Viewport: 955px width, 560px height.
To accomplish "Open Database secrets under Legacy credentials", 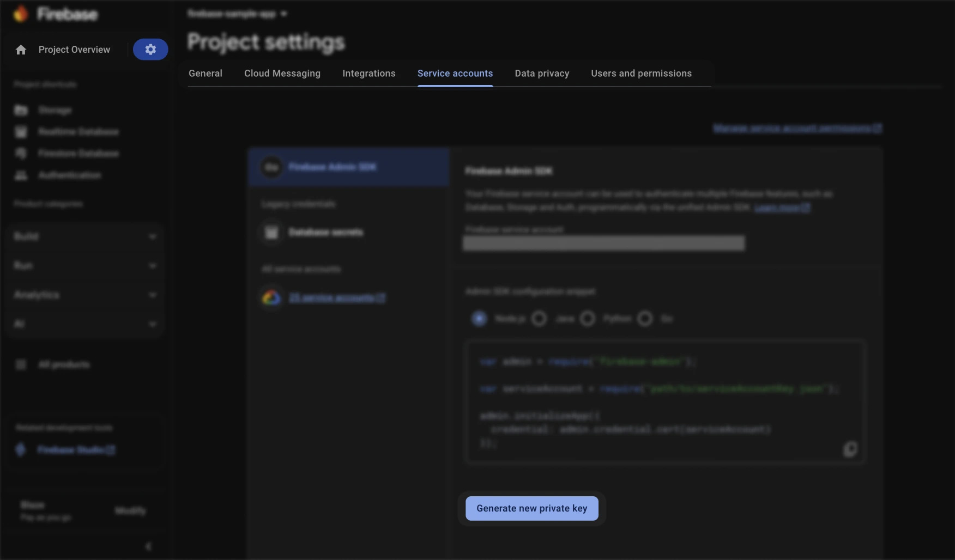I will pyautogui.click(x=326, y=232).
